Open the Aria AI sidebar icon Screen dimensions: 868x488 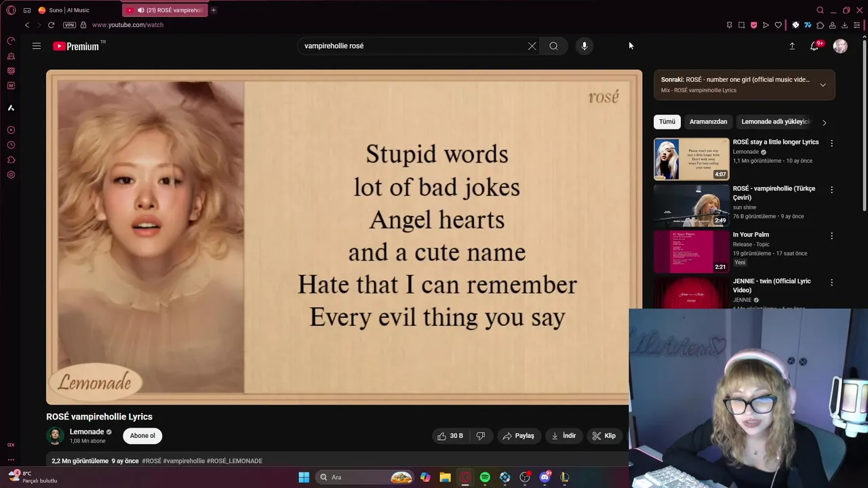(11, 108)
